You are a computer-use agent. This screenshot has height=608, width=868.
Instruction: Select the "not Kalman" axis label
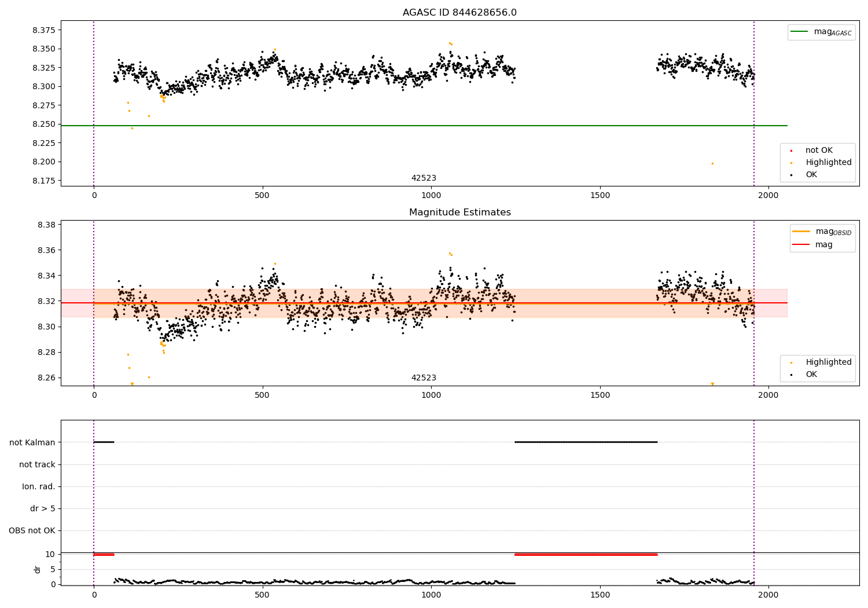32,442
